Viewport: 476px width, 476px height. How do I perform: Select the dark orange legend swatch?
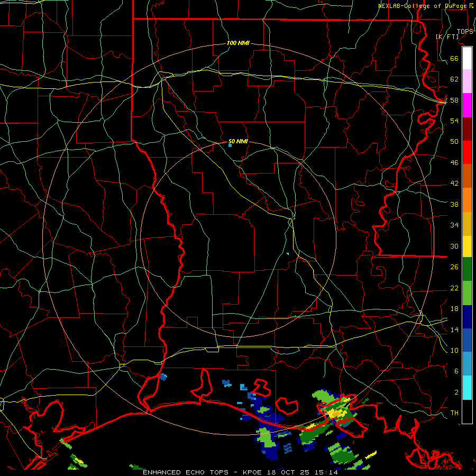pyautogui.click(x=467, y=176)
